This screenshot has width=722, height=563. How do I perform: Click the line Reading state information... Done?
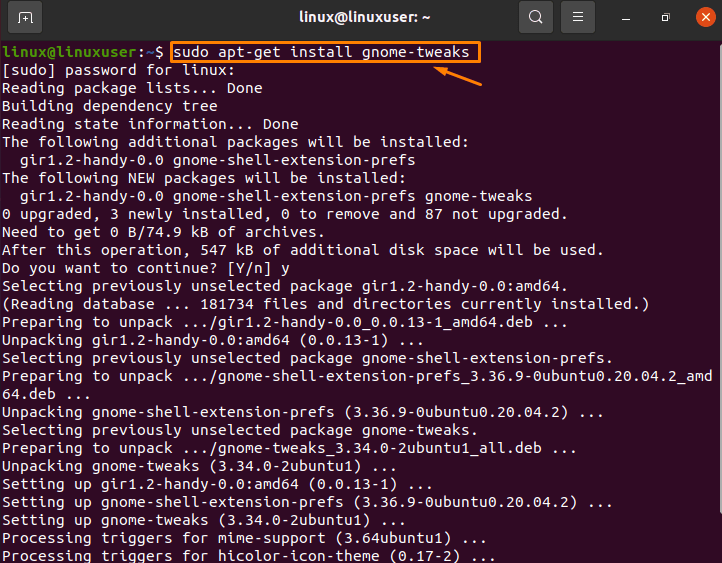click(150, 124)
